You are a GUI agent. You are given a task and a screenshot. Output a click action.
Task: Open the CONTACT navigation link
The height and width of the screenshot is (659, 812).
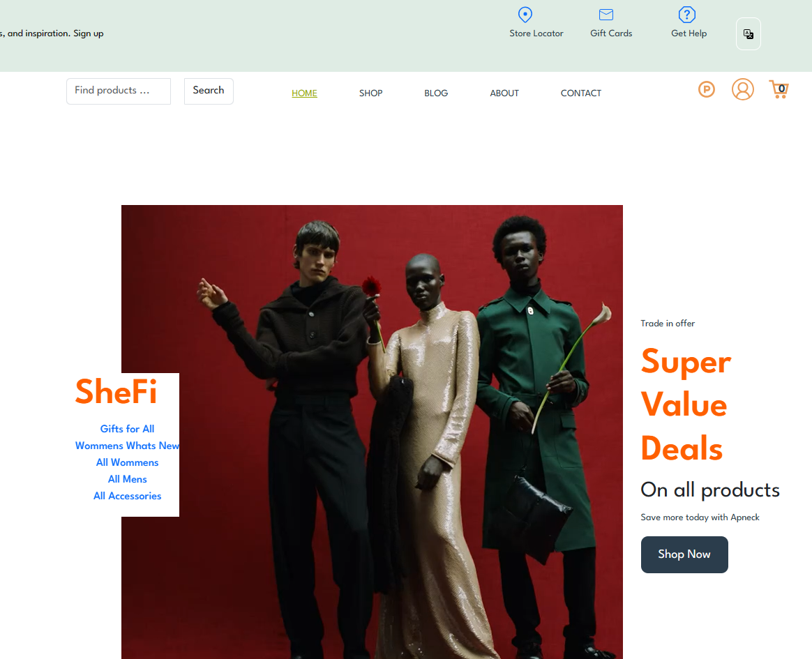click(x=581, y=93)
